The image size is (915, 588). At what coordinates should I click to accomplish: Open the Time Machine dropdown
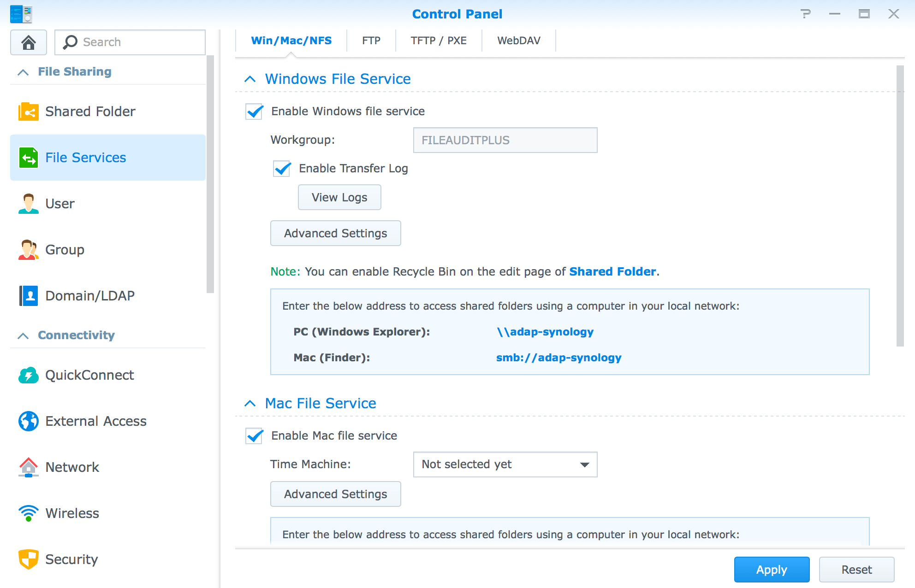pyautogui.click(x=505, y=465)
